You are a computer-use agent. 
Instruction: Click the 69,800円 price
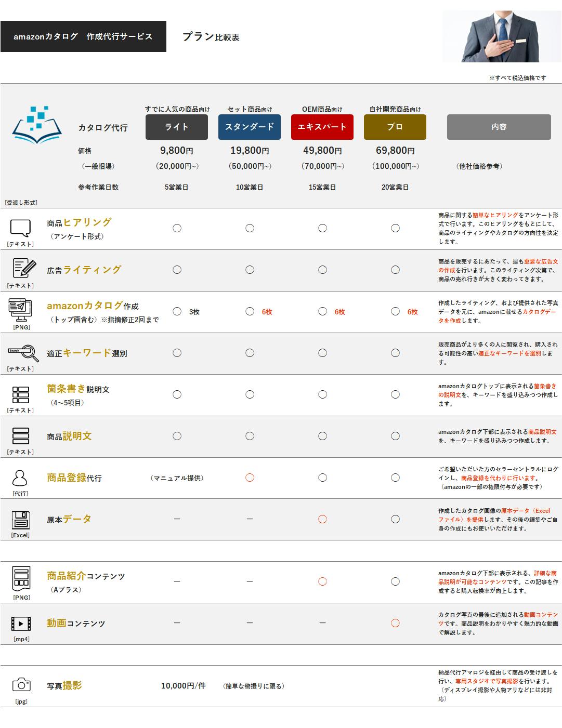(x=395, y=151)
